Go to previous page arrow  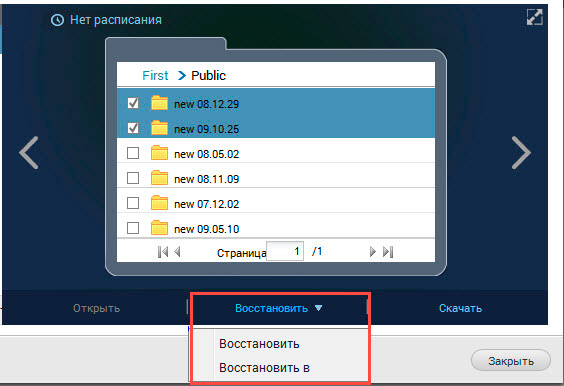click(177, 252)
